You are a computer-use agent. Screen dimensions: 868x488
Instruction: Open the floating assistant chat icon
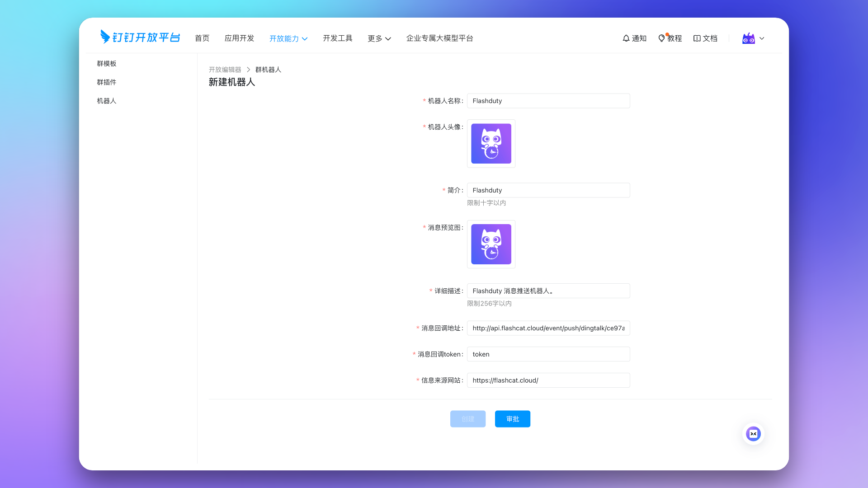753,434
